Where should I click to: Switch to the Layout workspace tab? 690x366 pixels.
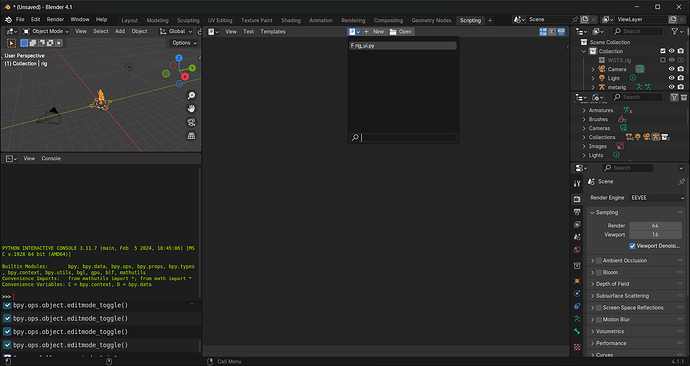[x=129, y=20]
